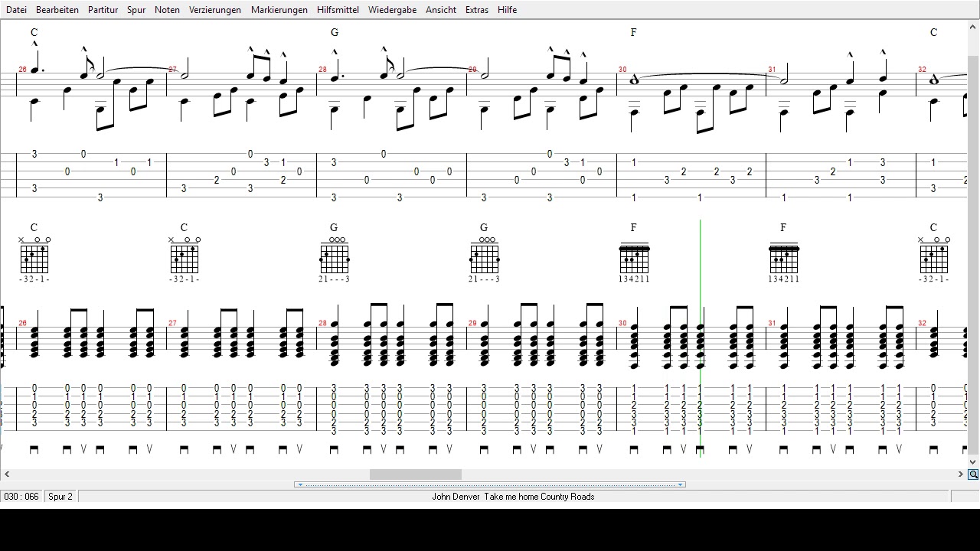The height and width of the screenshot is (551, 980).
Task: Open the Ansicht menu
Action: pos(441,10)
